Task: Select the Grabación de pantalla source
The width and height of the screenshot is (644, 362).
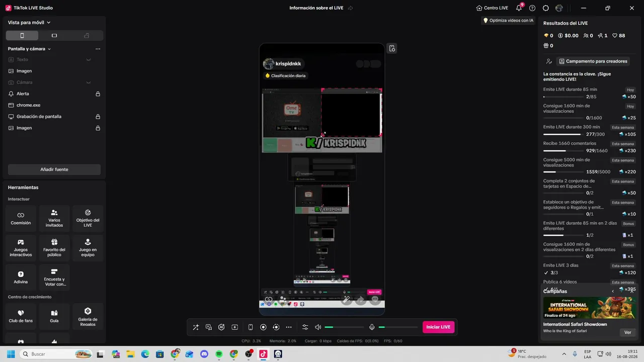Action: (x=54, y=117)
